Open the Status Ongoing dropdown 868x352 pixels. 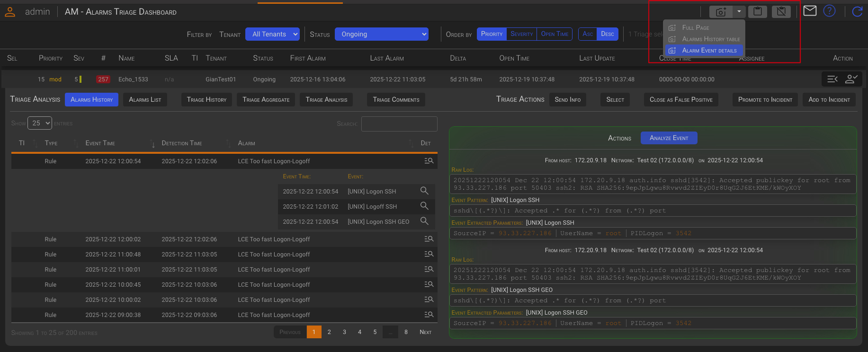(x=381, y=34)
